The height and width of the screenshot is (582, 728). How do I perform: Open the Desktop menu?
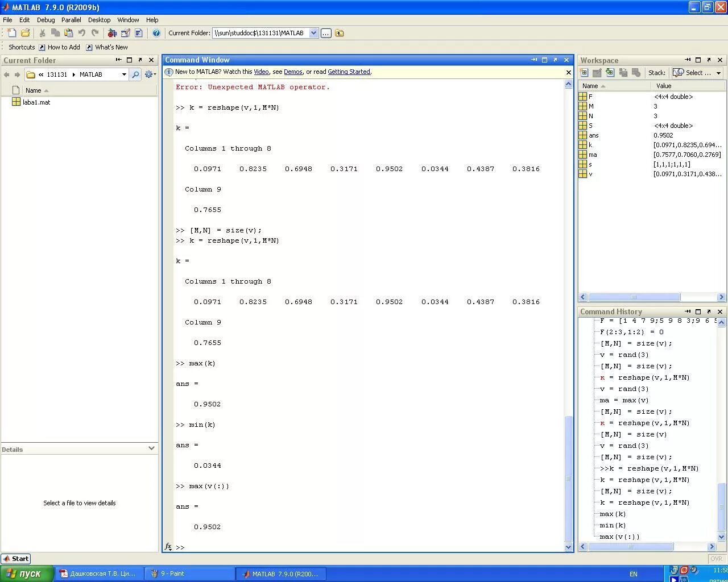tap(99, 20)
